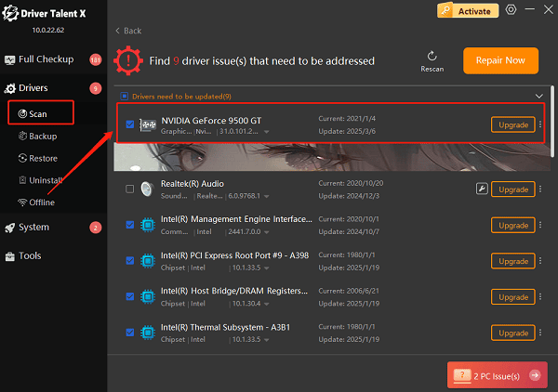The height and width of the screenshot is (392, 558).
Task: Click the NVIDIA GeForce graphics card icon
Action: (x=148, y=124)
